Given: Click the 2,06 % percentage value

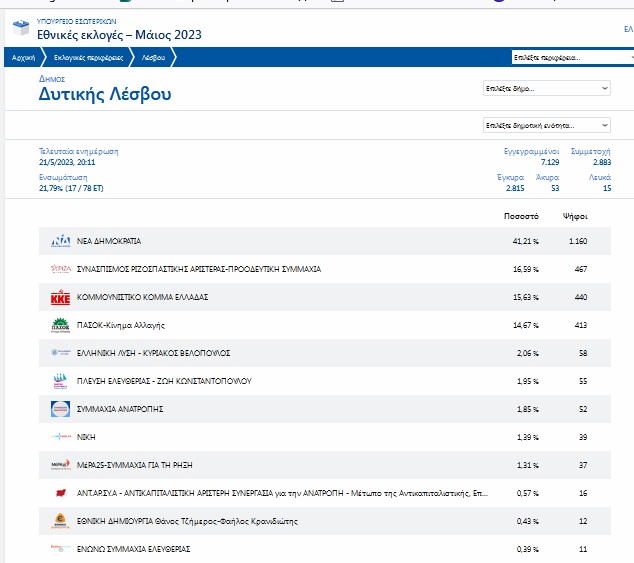Looking at the screenshot, I should click(528, 353).
